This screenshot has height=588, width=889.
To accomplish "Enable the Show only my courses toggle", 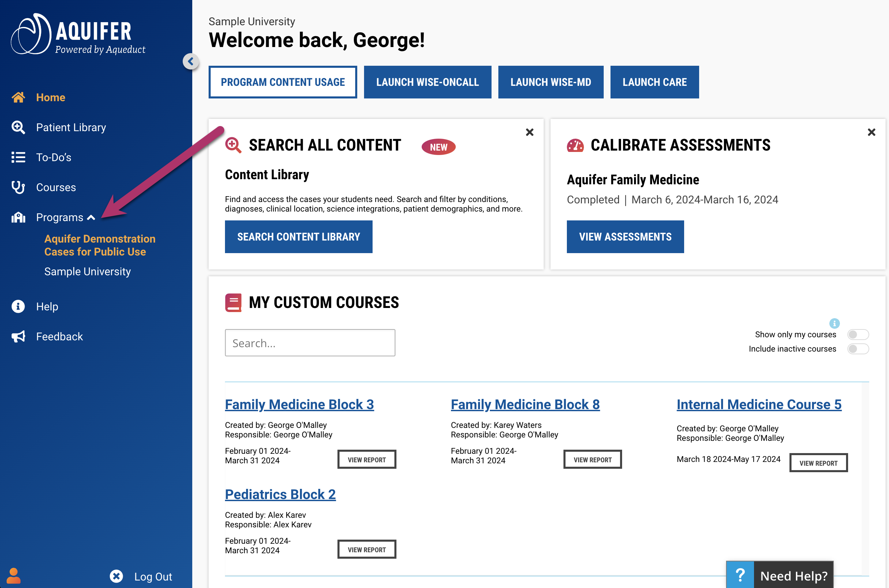I will (x=858, y=334).
